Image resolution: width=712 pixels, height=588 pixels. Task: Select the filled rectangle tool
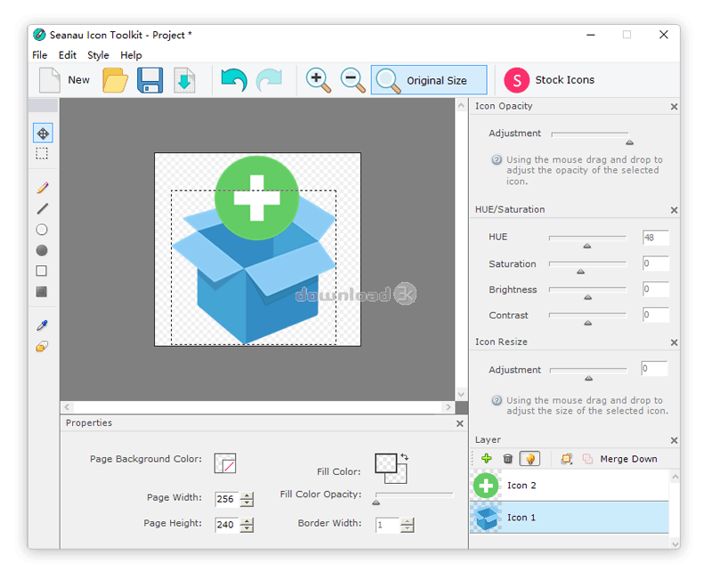pyautogui.click(x=41, y=292)
